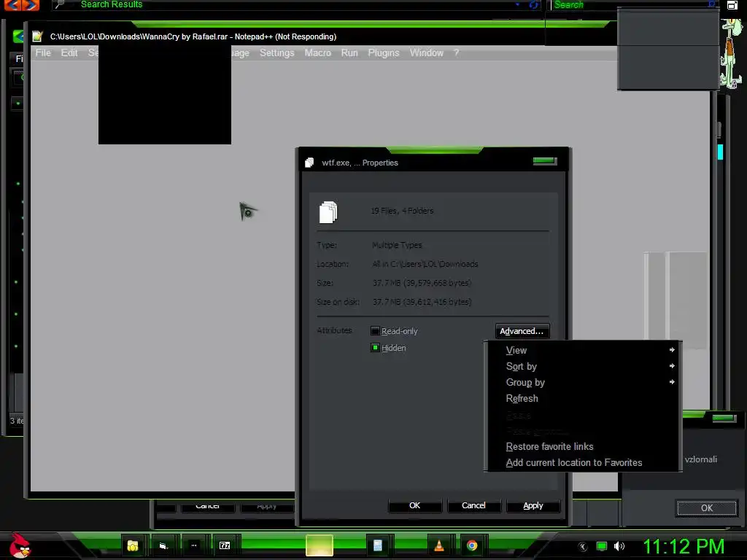
Task: Select Refresh in the context menu
Action: (x=584, y=399)
